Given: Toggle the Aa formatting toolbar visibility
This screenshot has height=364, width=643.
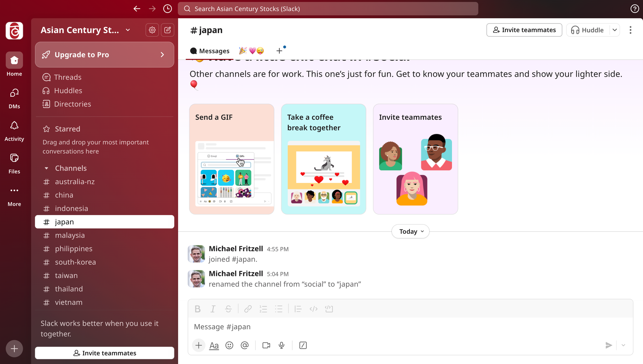Looking at the screenshot, I should coord(214,345).
